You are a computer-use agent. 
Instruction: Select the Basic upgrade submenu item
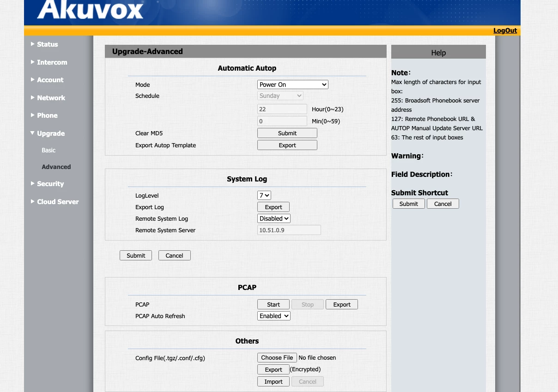pos(49,150)
